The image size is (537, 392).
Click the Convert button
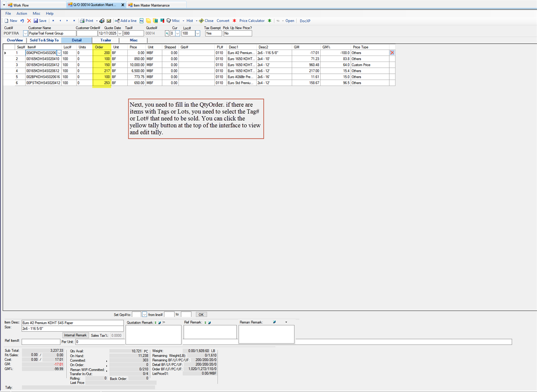point(223,20)
